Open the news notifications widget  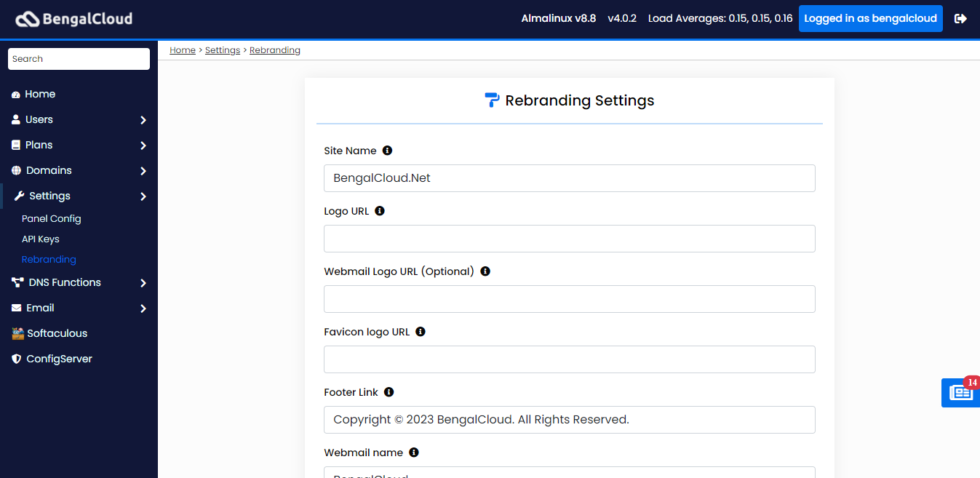tap(960, 393)
